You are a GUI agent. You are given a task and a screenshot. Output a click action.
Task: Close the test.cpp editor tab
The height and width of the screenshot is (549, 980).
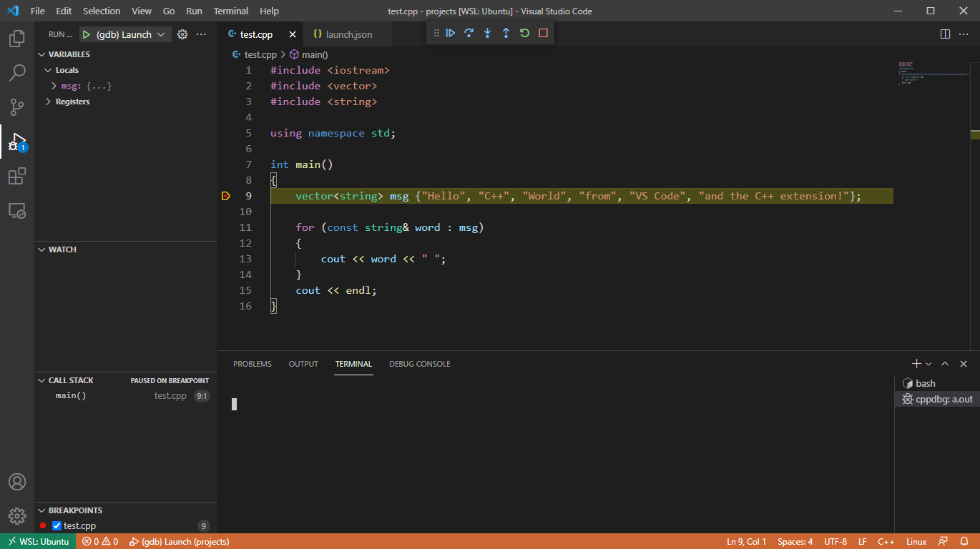(x=292, y=34)
